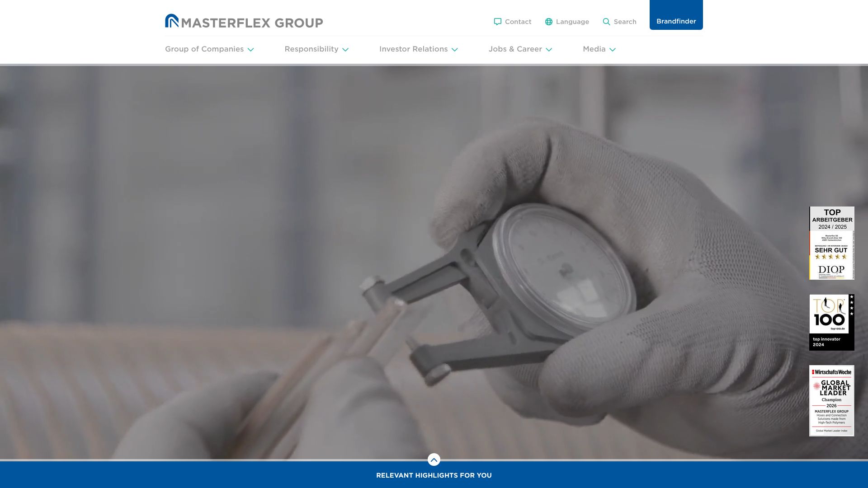Open the Top Arbeitgeber DIQP badge

[x=831, y=243]
